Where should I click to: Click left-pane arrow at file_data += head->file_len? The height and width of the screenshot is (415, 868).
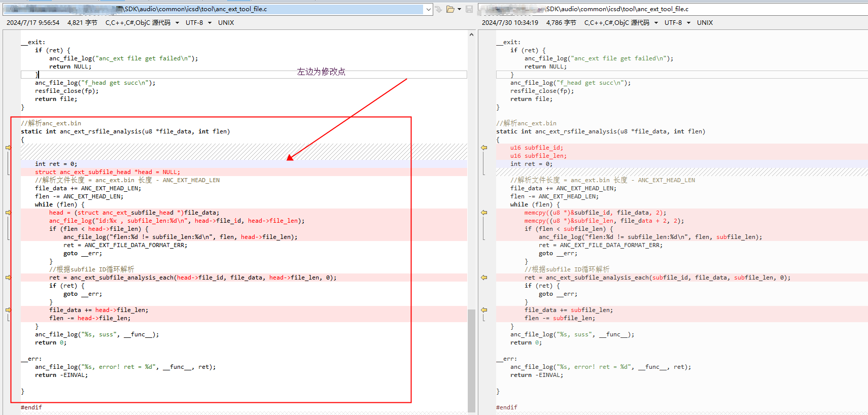(8, 310)
